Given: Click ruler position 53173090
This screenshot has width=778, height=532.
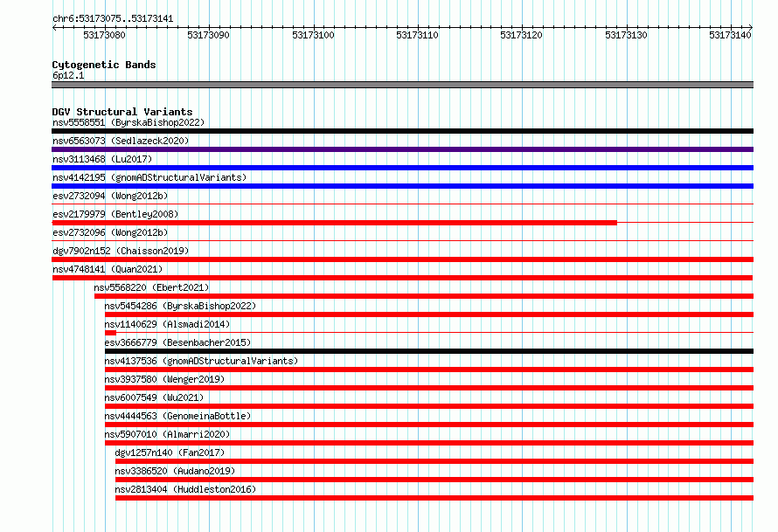Looking at the screenshot, I should pos(208,35).
